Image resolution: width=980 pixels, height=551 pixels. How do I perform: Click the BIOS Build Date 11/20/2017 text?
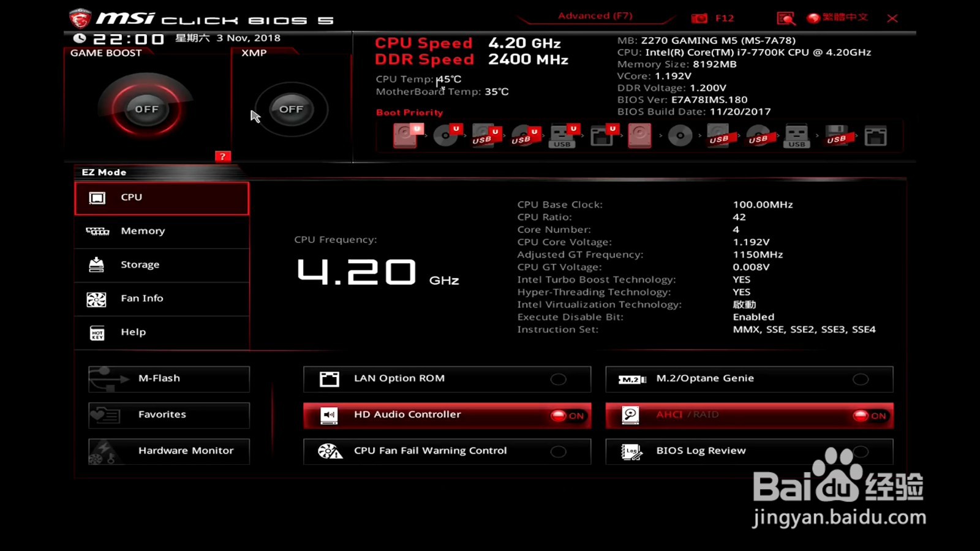pyautogui.click(x=694, y=111)
